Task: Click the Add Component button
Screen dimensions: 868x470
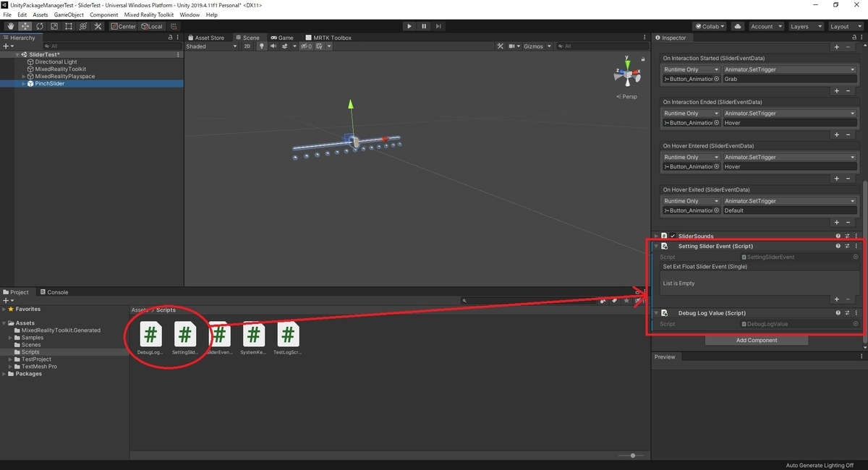Action: pyautogui.click(x=757, y=341)
